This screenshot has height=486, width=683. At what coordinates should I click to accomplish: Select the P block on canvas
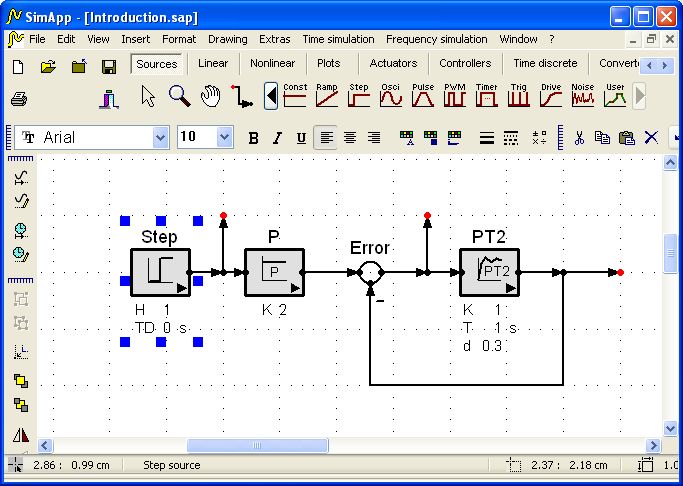274,273
